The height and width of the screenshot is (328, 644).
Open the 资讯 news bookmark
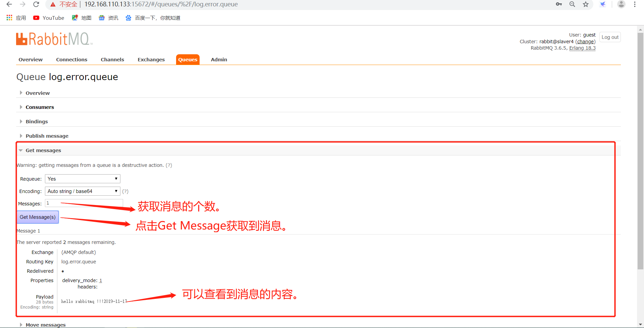[108, 18]
